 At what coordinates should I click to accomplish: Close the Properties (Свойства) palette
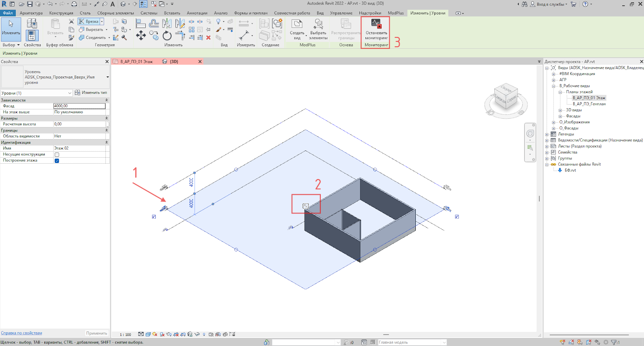(x=107, y=62)
